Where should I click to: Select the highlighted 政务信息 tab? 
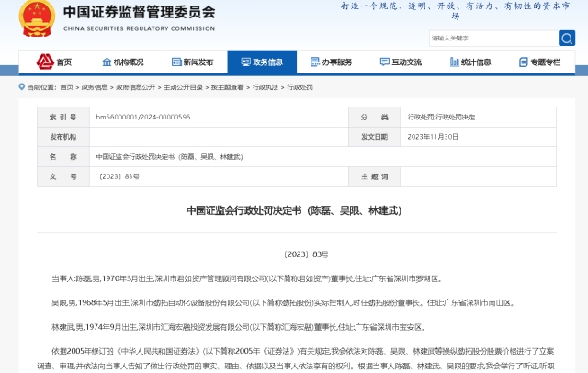tap(262, 62)
